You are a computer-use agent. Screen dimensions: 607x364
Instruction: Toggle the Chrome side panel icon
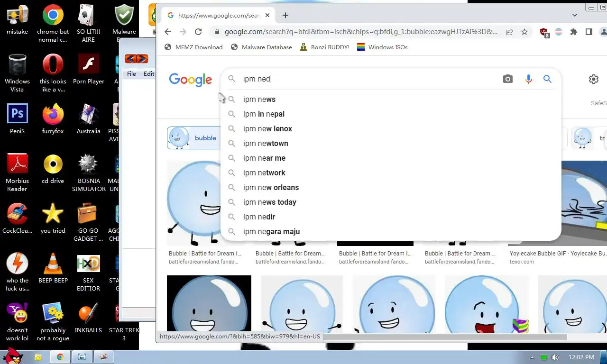589,32
